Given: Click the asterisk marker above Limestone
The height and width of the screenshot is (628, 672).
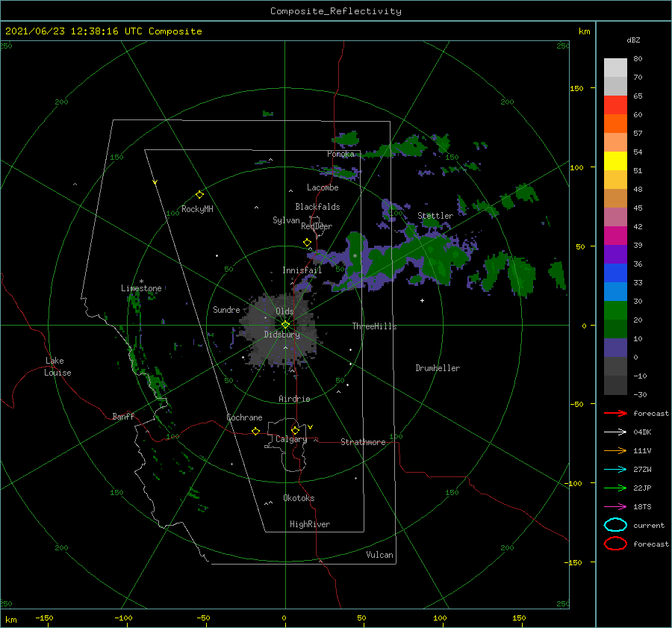Looking at the screenshot, I should (x=141, y=282).
